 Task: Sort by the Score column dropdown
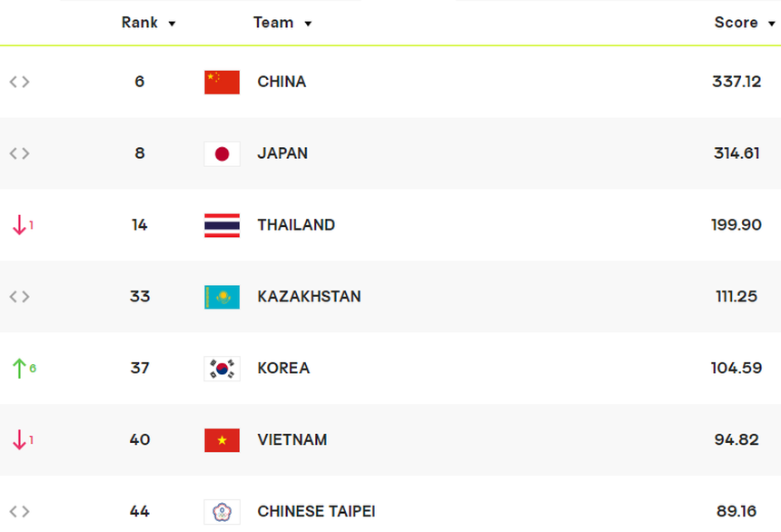(745, 23)
